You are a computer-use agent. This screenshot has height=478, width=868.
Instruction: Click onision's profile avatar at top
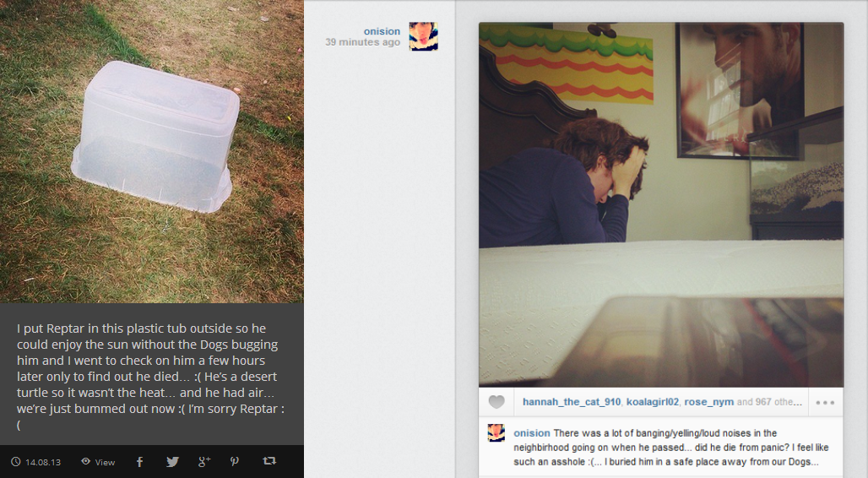(x=424, y=36)
